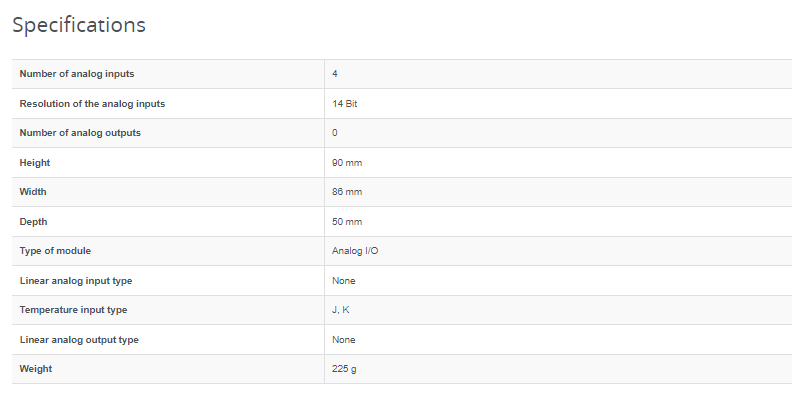Image resolution: width=802 pixels, height=402 pixels.
Task: Select Linear analog output type label
Action: click(x=79, y=340)
